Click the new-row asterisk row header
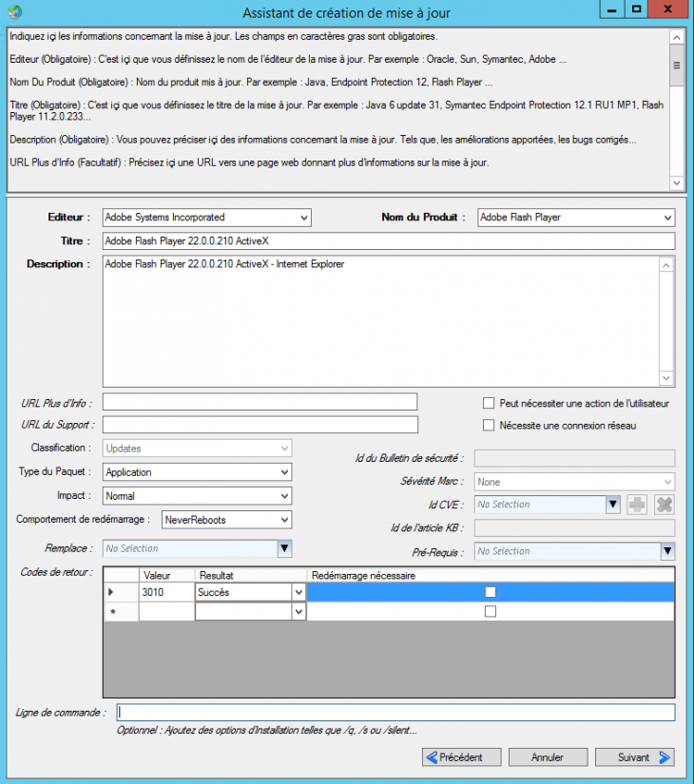Image resolution: width=694 pixels, height=784 pixels. click(121, 611)
